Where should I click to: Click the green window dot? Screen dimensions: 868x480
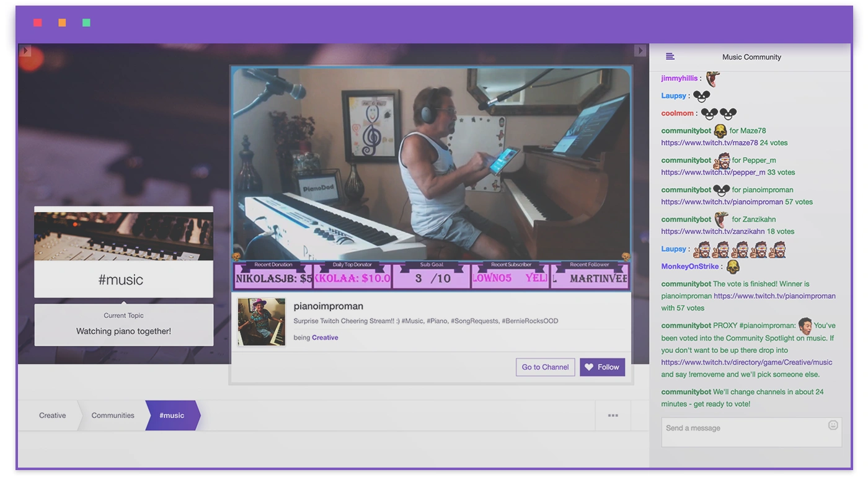tap(86, 23)
